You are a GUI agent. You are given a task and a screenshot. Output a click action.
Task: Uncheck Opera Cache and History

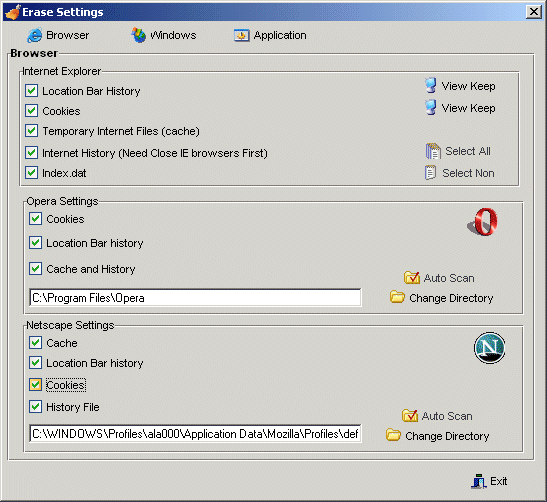click(36, 269)
